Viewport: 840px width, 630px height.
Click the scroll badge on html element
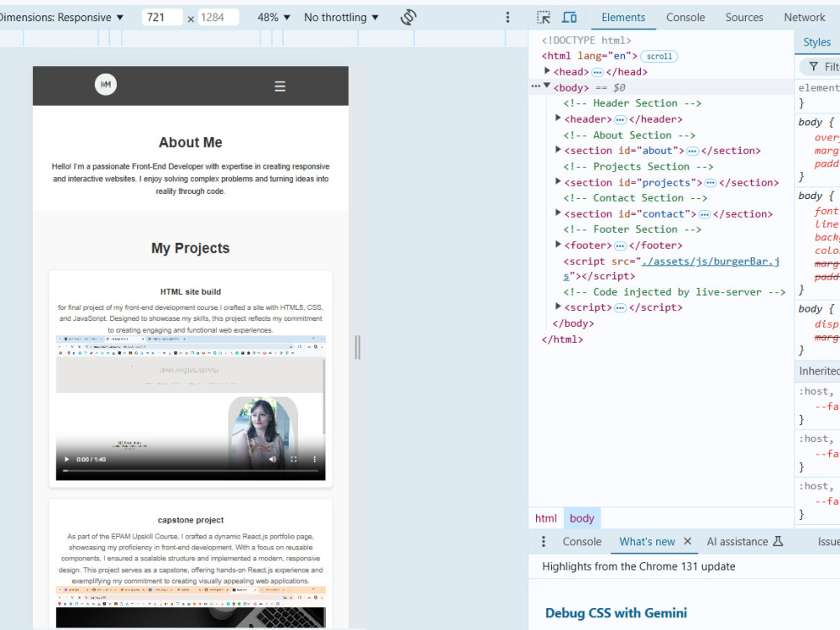click(659, 56)
